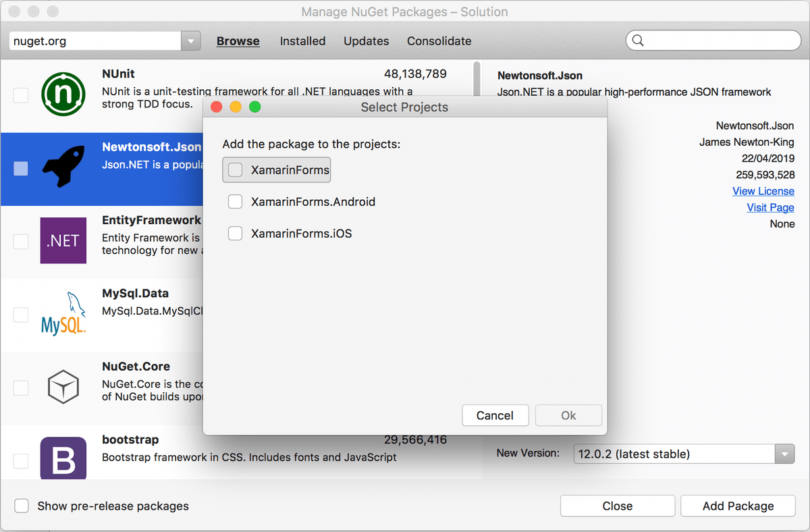The height and width of the screenshot is (532, 810).
Task: Confirm with the Ok button
Action: tap(568, 415)
